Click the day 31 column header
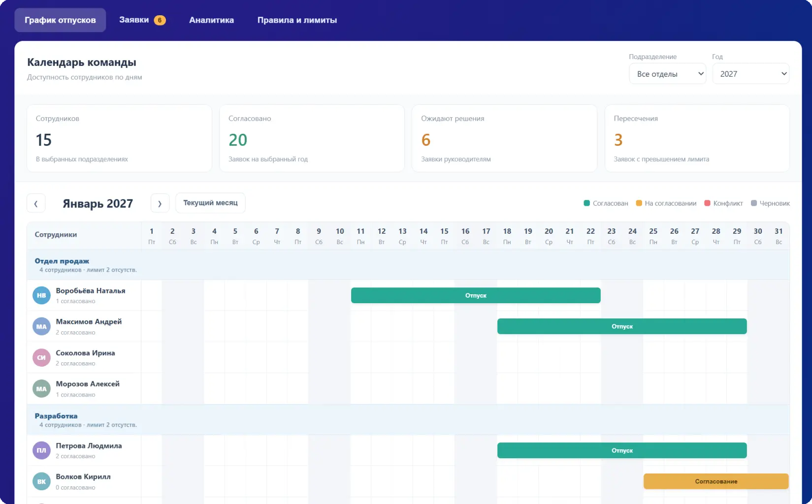 click(779, 236)
